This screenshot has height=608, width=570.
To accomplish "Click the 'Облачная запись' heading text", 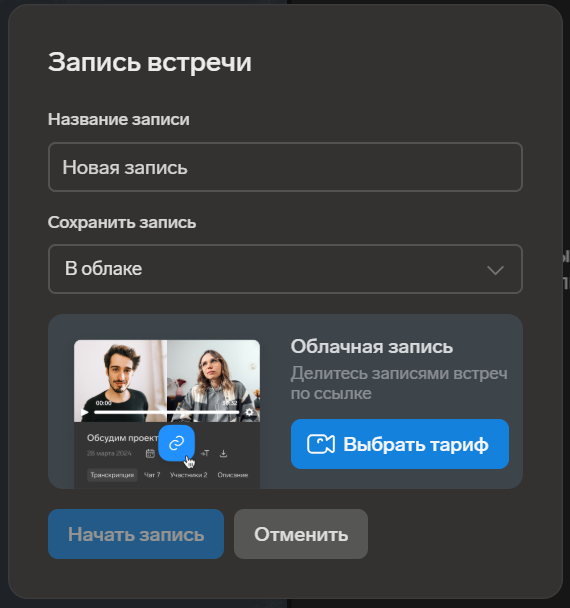I will coord(372,347).
